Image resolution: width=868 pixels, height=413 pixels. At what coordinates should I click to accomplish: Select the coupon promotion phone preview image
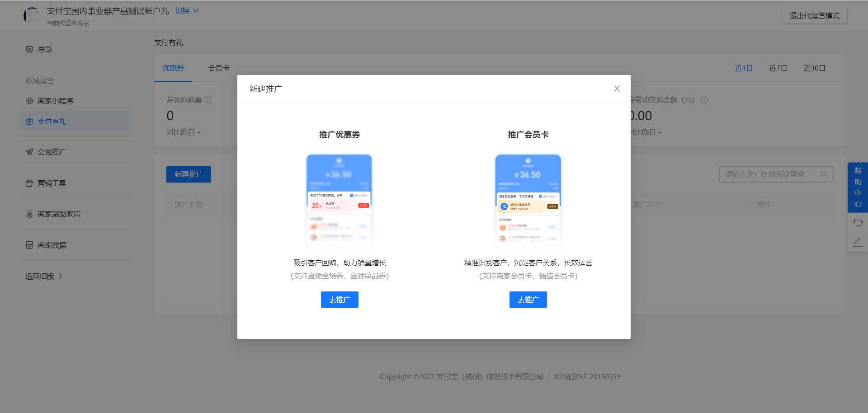(339, 202)
